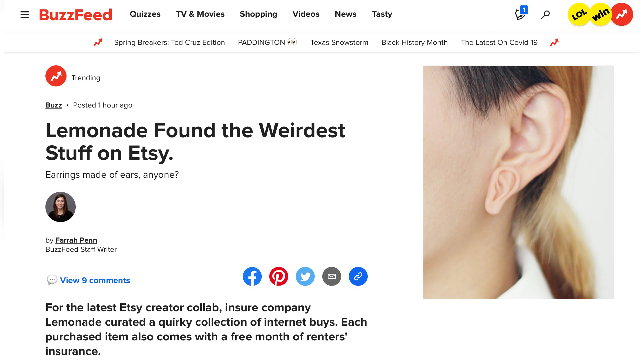Click the ear earrings article image
The height and width of the screenshot is (362, 644).
pyautogui.click(x=518, y=182)
